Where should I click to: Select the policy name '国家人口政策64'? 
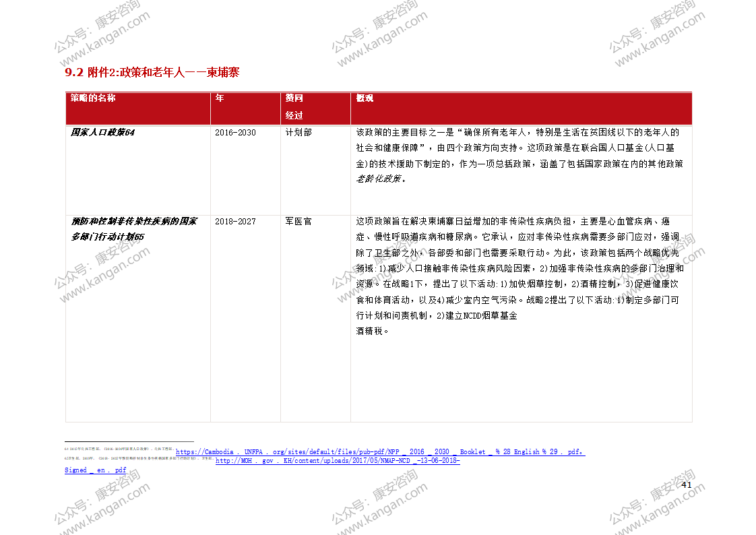tap(102, 132)
